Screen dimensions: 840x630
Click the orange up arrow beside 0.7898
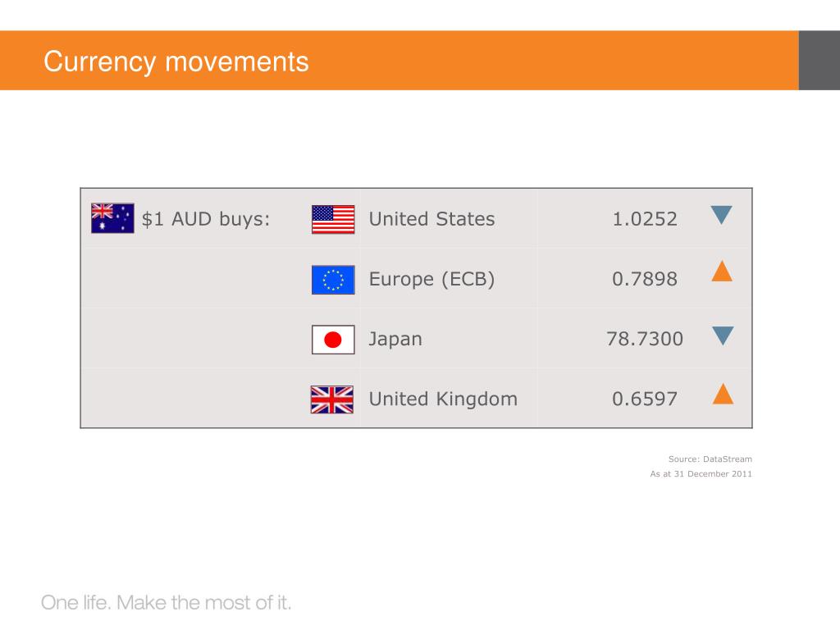point(722,271)
